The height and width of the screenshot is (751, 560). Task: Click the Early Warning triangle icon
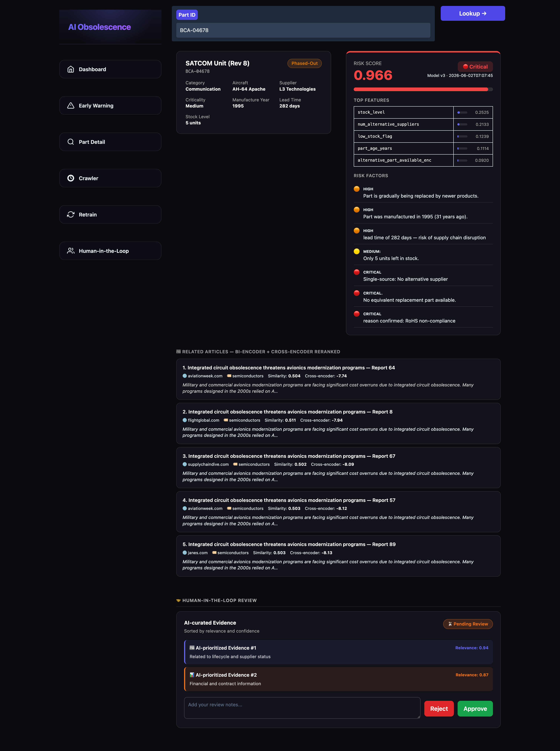pyautogui.click(x=71, y=105)
